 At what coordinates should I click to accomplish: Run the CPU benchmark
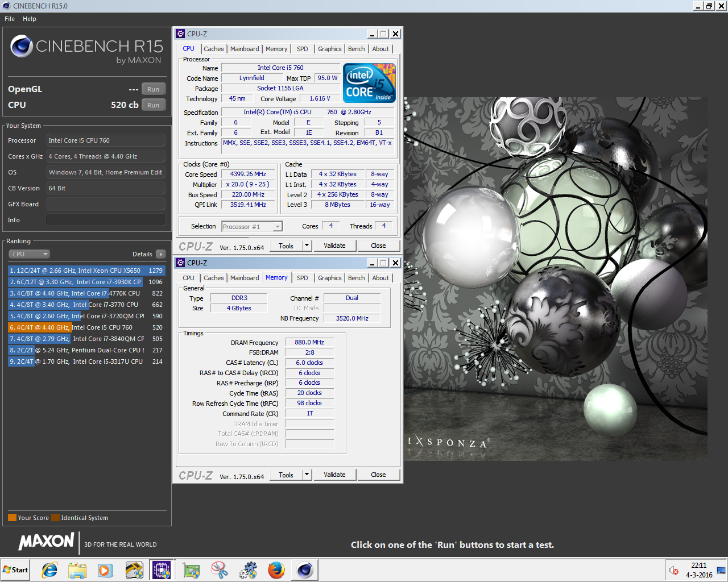154,105
